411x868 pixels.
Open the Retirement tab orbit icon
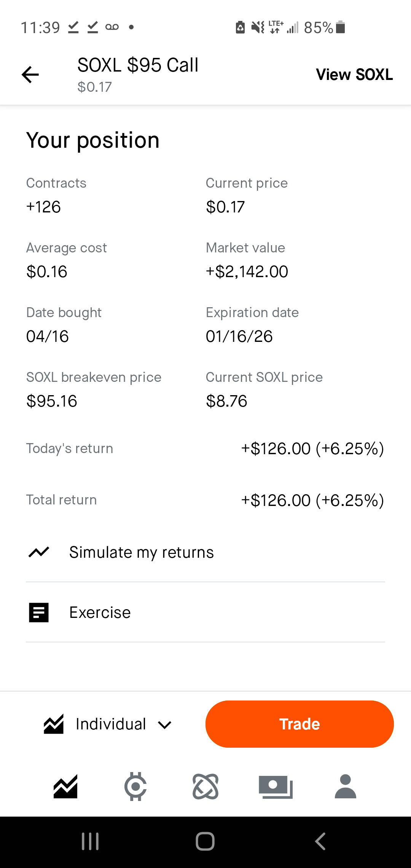pos(205,787)
